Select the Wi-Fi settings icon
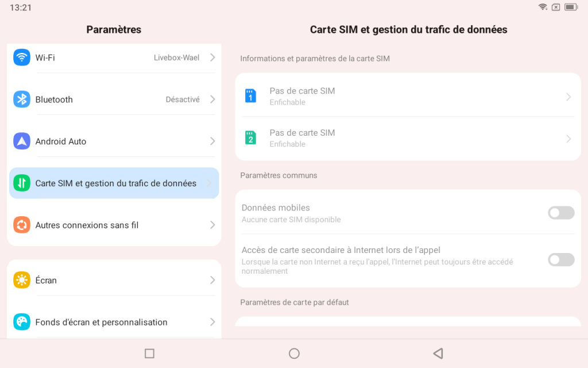Image resolution: width=588 pixels, height=368 pixels. [21, 57]
